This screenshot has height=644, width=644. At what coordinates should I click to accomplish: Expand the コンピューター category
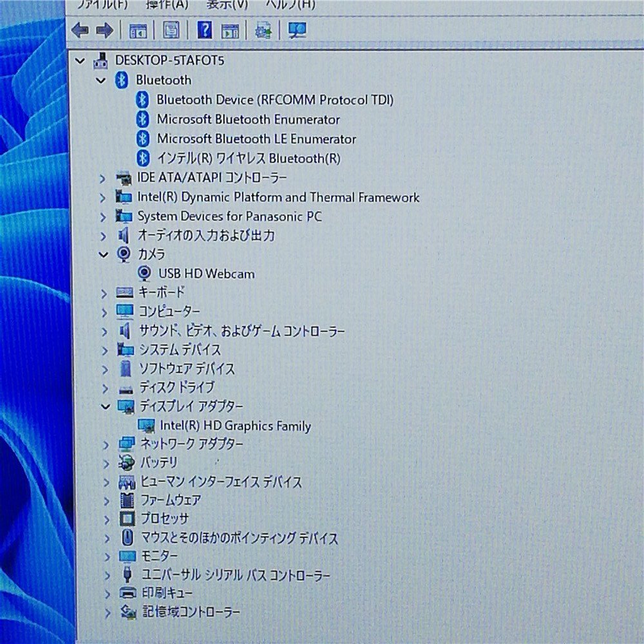(104, 312)
